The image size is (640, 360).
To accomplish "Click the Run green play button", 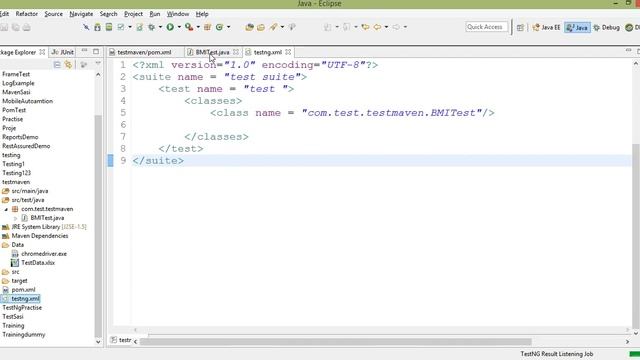I will coord(170,27).
